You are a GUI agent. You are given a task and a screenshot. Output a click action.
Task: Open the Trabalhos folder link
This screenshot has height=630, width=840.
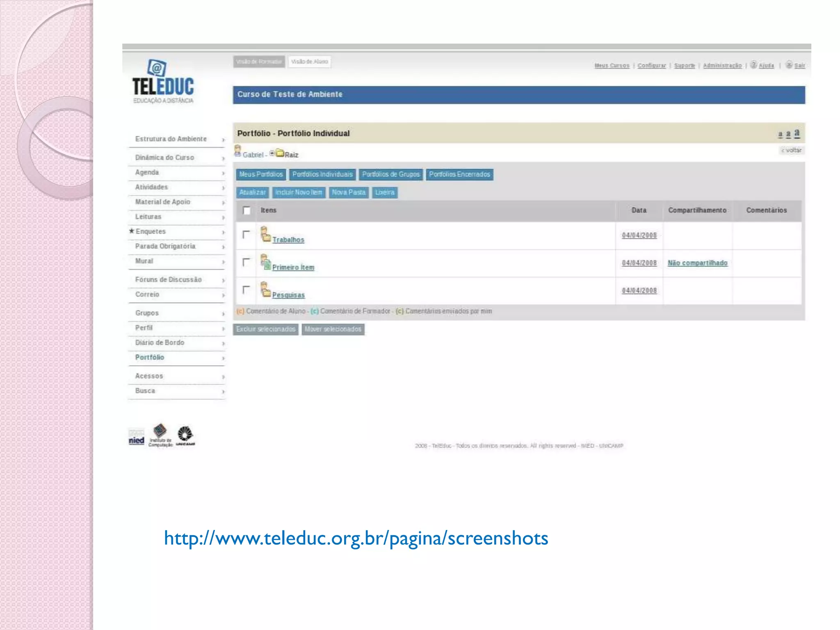coord(288,240)
